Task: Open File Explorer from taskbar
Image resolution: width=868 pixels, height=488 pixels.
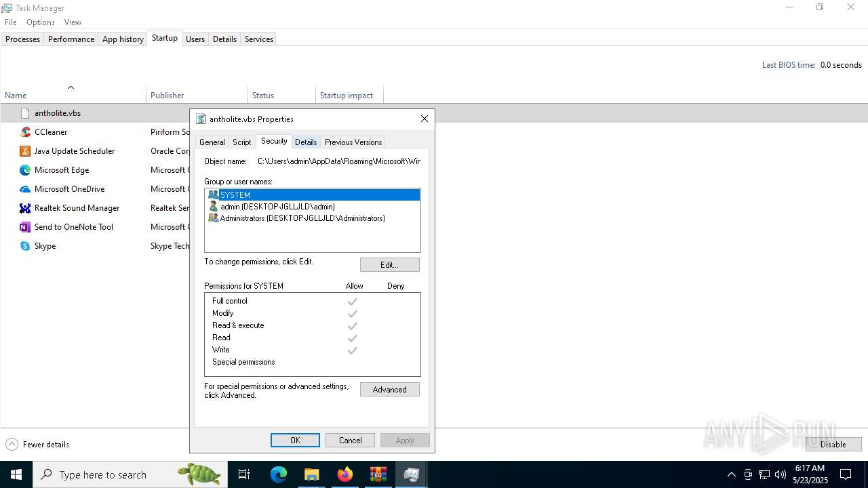Action: [311, 474]
